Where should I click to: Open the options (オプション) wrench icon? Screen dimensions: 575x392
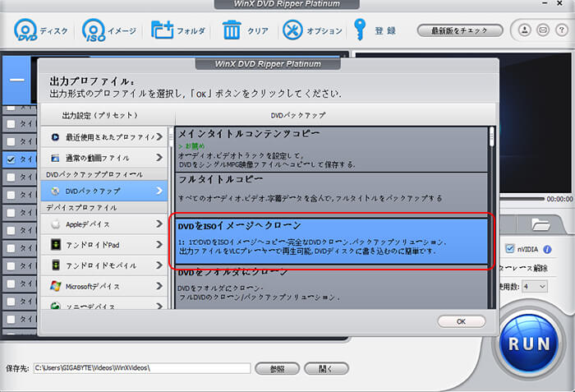point(312,30)
